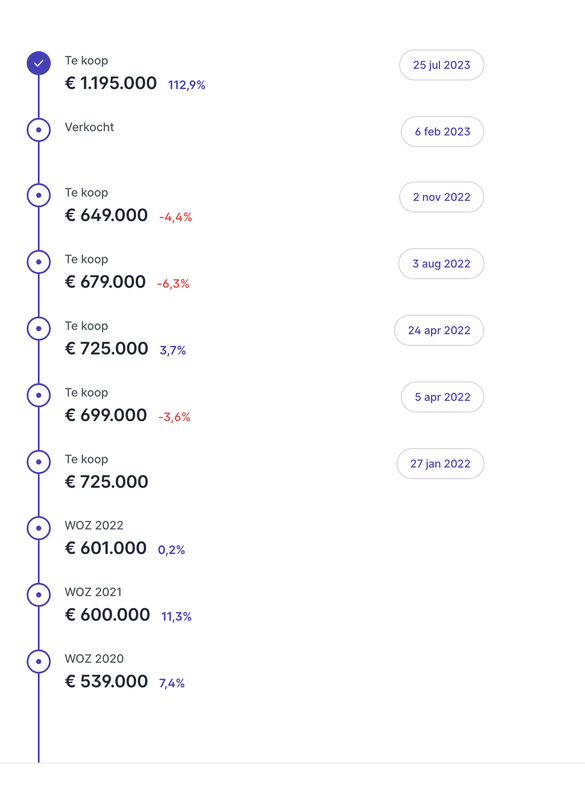
Task: Click the 6 feb 2023 date badge
Action: pos(442,131)
